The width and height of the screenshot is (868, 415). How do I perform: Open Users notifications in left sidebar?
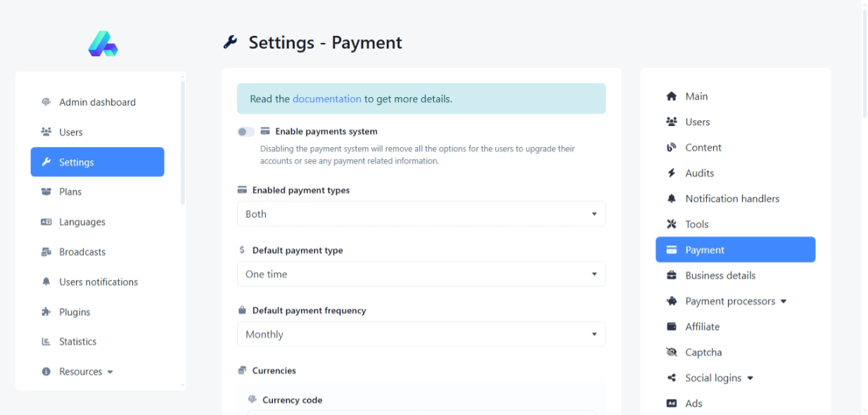98,282
